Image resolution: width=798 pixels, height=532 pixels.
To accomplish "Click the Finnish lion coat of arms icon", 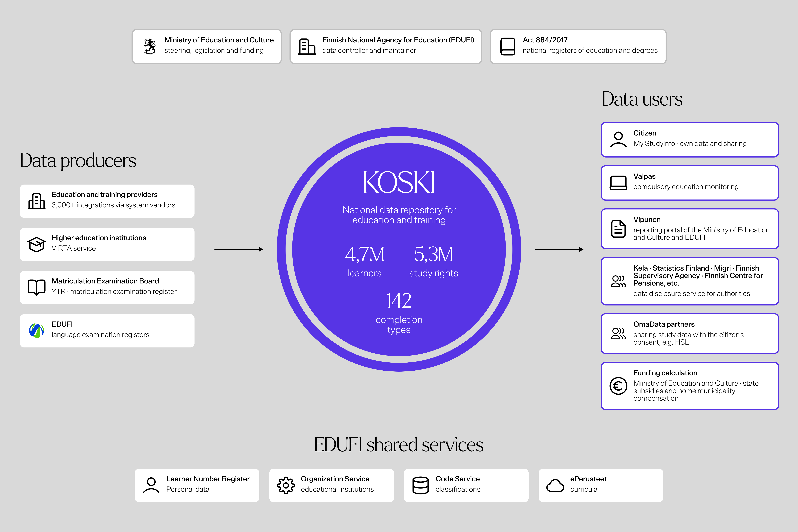I will [150, 47].
